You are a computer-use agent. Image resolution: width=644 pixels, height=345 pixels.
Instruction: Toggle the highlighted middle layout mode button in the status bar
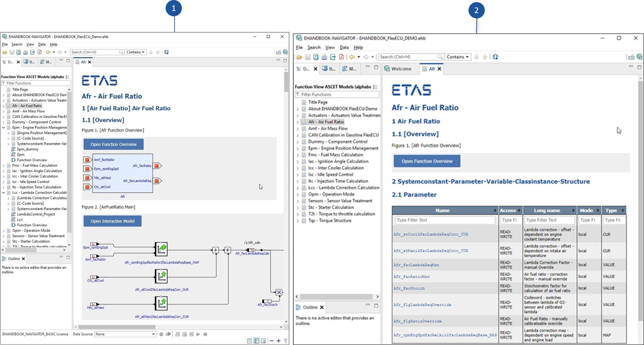point(257,341)
